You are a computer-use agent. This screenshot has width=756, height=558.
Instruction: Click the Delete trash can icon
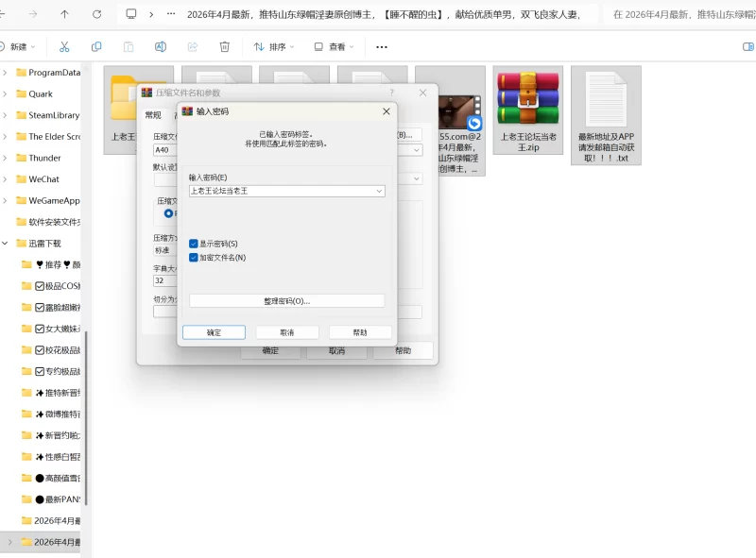[x=225, y=47]
